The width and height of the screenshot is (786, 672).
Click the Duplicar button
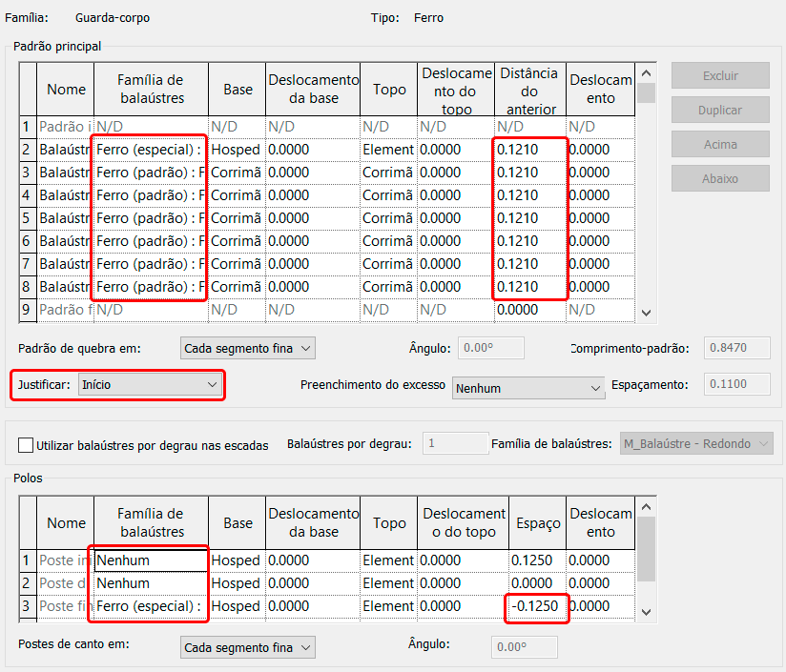719,110
